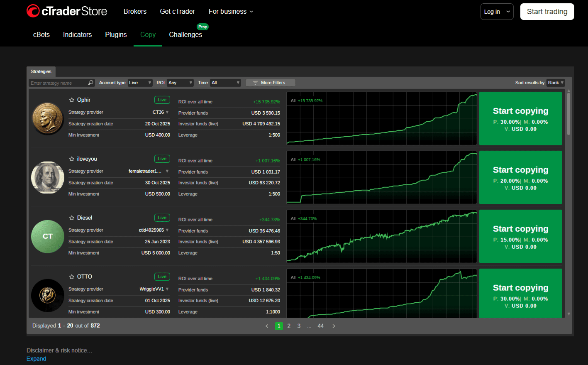Click the cTrader Store logo

66,11
